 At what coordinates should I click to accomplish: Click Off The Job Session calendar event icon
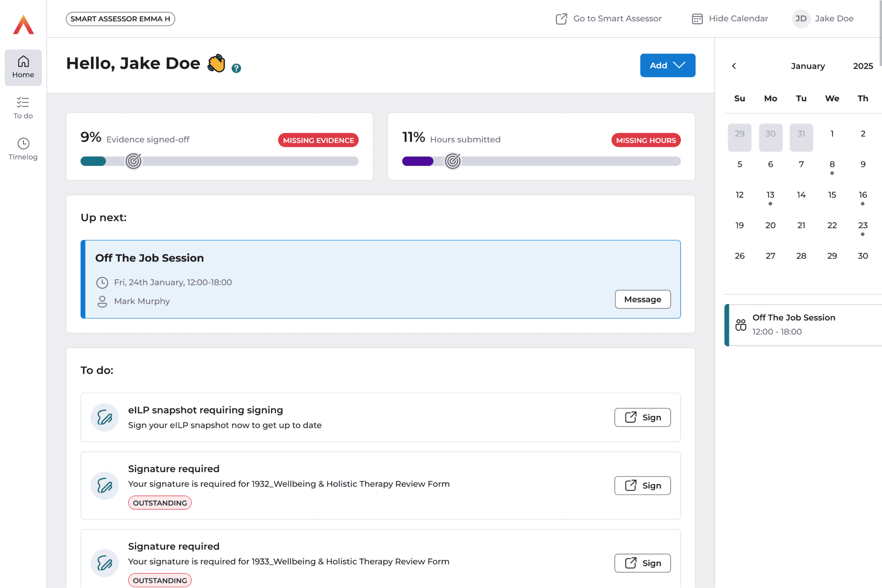click(x=740, y=324)
